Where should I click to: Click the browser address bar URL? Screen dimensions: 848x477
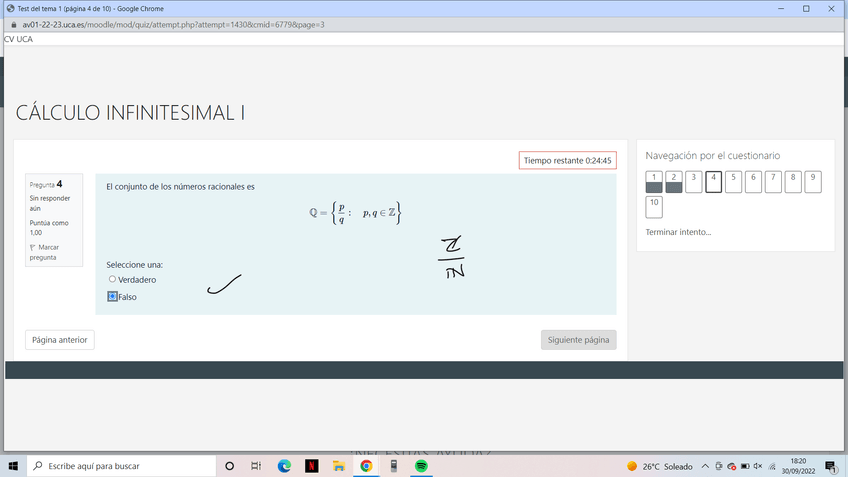coord(173,24)
